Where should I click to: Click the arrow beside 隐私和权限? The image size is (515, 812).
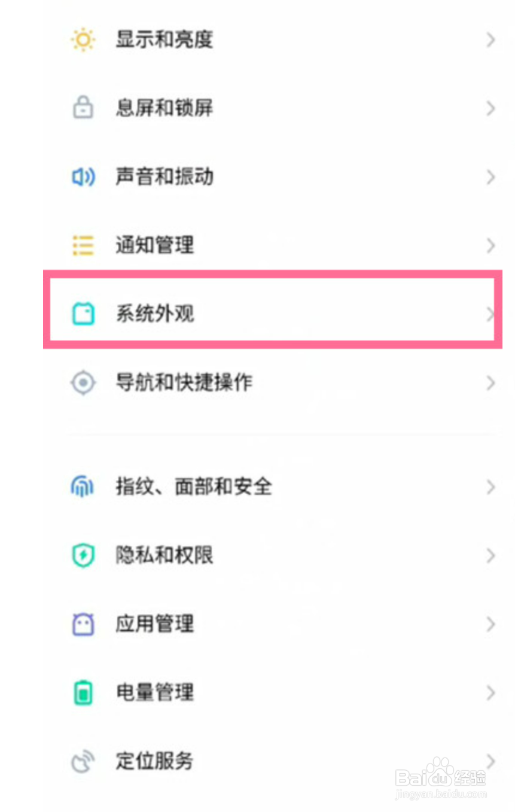[x=490, y=555]
